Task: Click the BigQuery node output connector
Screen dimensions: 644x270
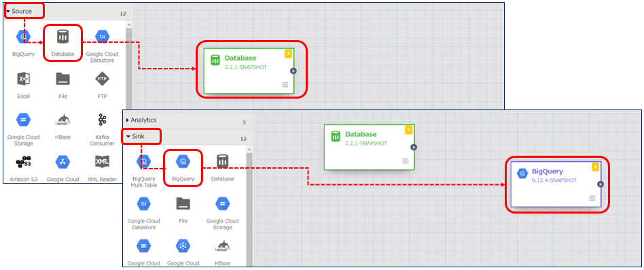Action: pos(601,184)
